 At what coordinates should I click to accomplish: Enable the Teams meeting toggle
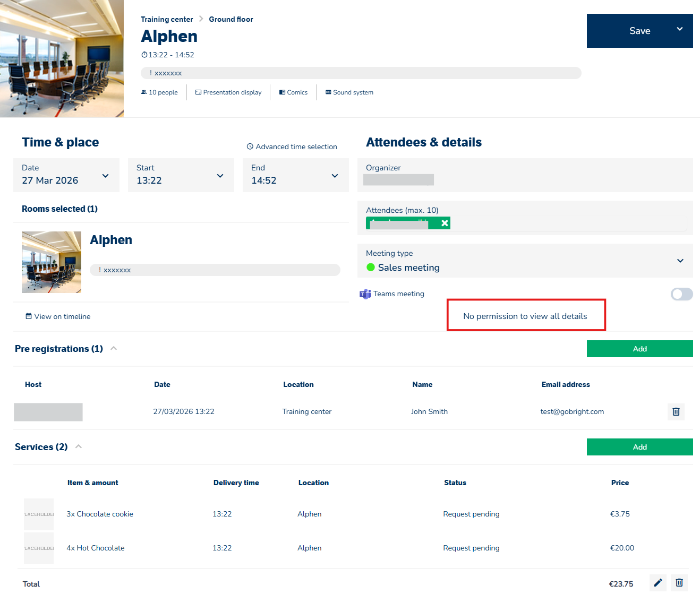(x=681, y=294)
